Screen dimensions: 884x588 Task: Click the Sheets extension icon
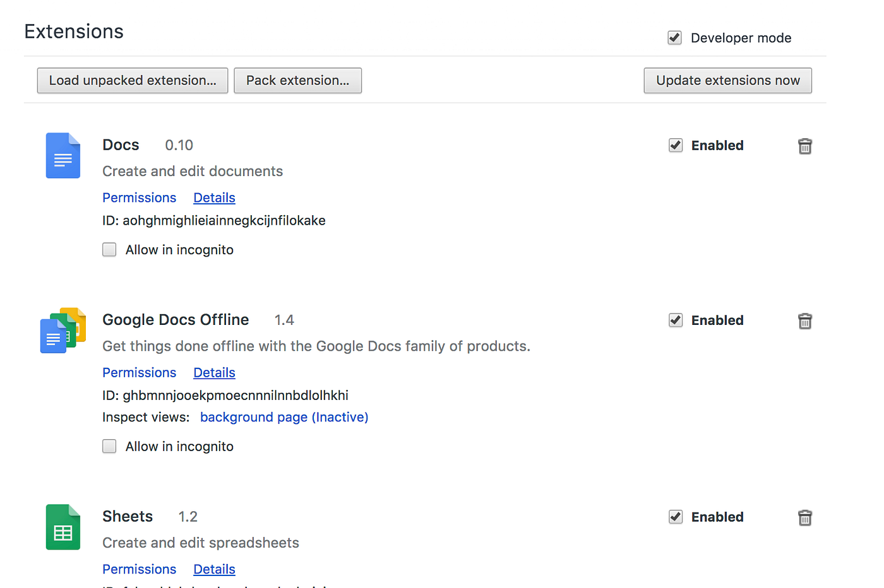point(63,527)
